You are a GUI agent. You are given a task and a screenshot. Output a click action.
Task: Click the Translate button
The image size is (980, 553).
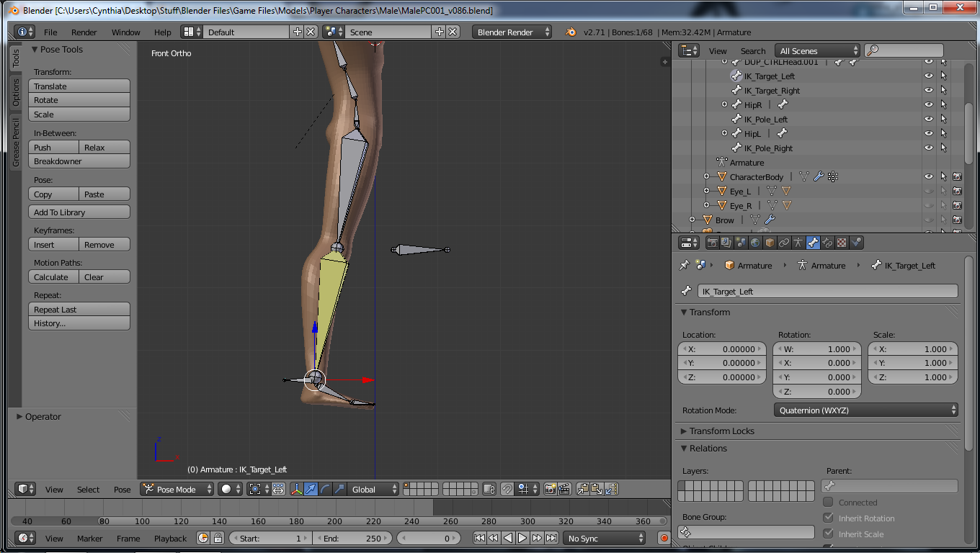[x=79, y=86]
